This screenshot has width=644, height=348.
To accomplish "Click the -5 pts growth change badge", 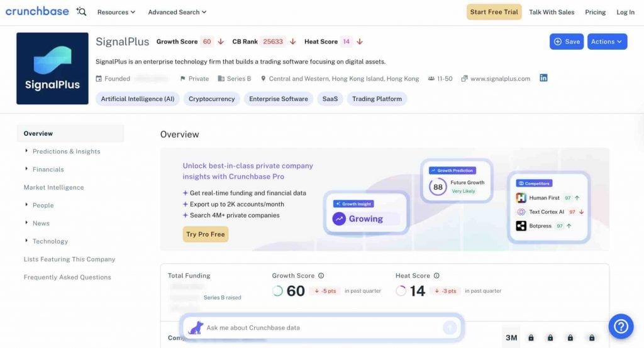I will [x=325, y=291].
